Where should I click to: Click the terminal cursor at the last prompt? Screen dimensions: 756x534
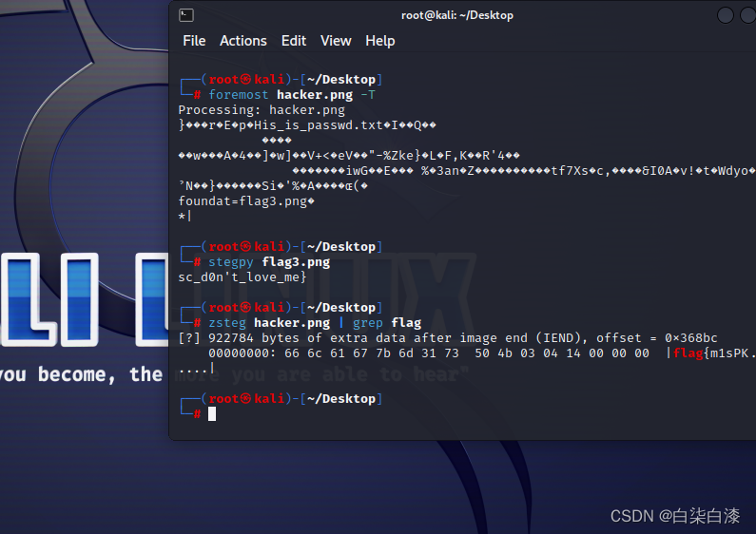(x=212, y=414)
